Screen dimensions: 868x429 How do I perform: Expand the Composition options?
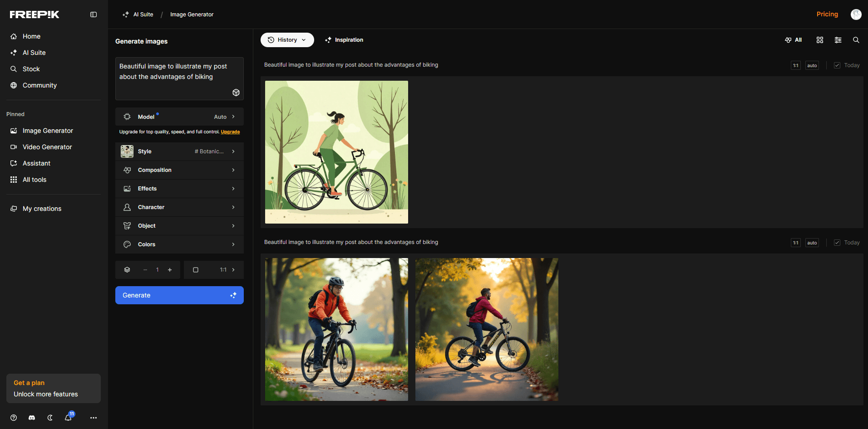[x=179, y=170]
